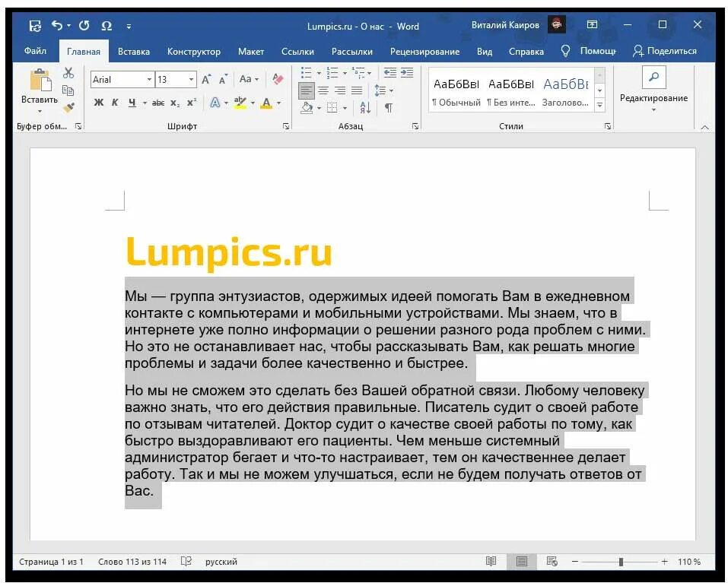Open Font dialog launcher
The width and height of the screenshot is (728, 583).
point(286,126)
